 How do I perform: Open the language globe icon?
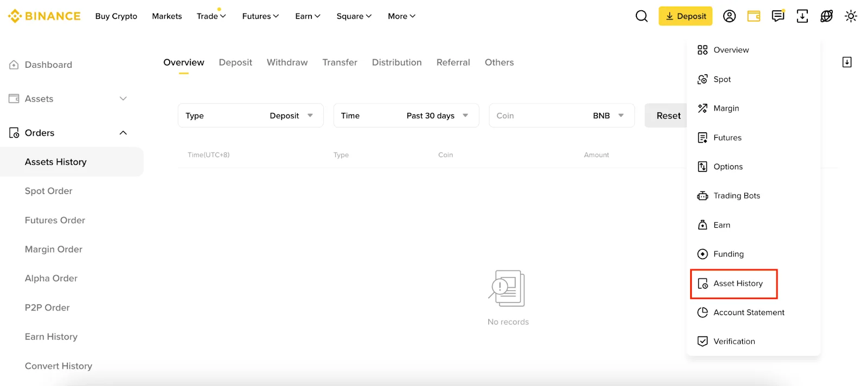[827, 16]
